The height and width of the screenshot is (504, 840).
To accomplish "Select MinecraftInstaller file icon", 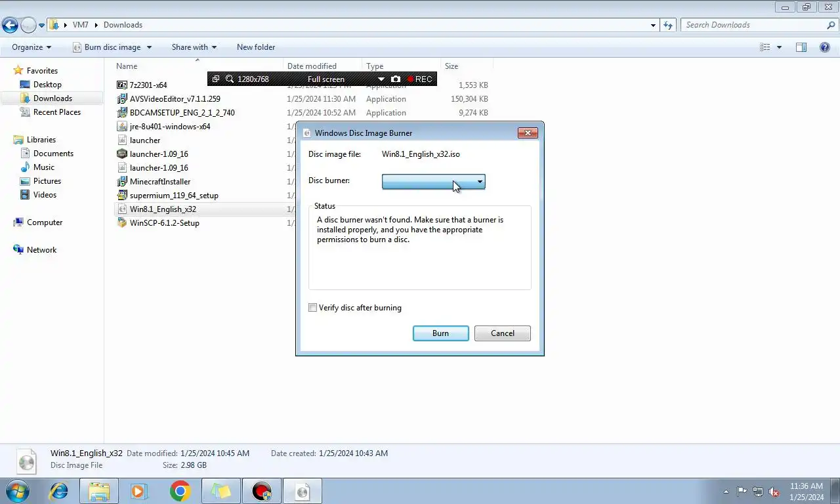I will coord(122,182).
